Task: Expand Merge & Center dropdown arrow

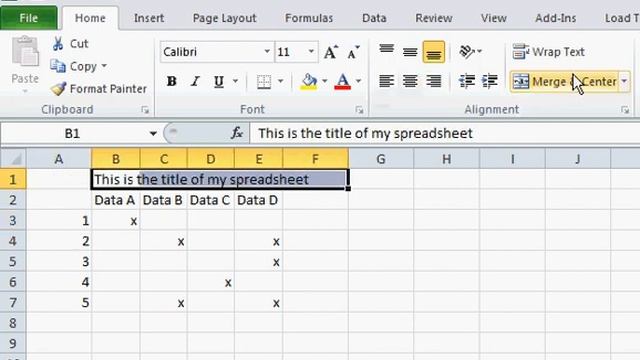Action: click(x=624, y=82)
